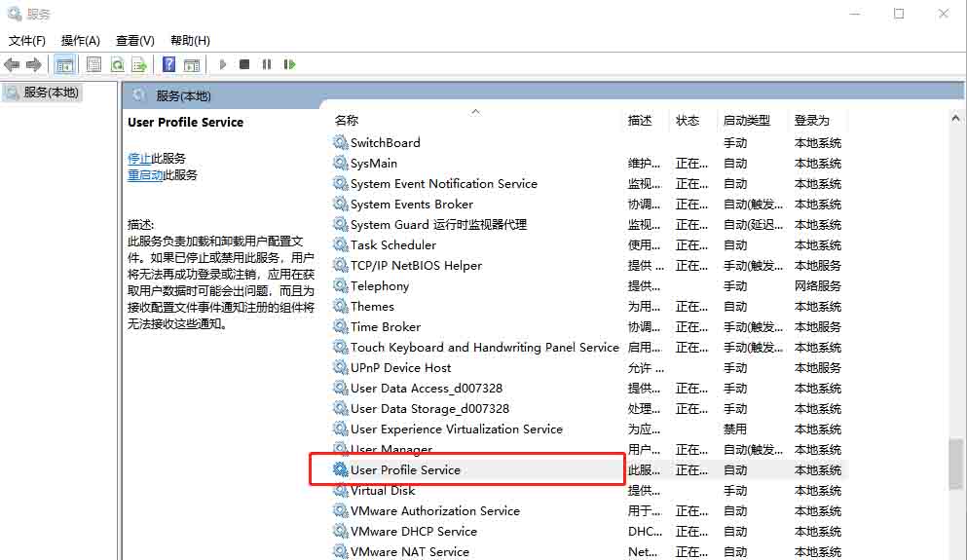Toggle the show/hide console tree button
The height and width of the screenshot is (560, 967).
(64, 64)
